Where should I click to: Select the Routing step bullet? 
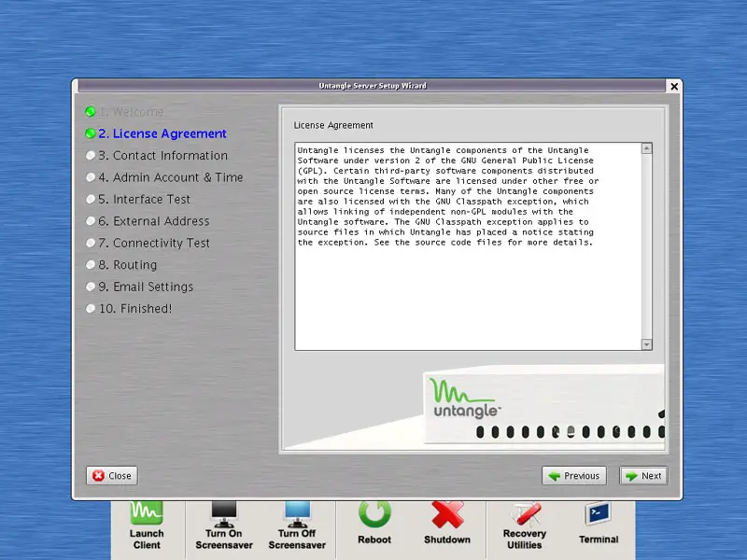pyautogui.click(x=91, y=265)
